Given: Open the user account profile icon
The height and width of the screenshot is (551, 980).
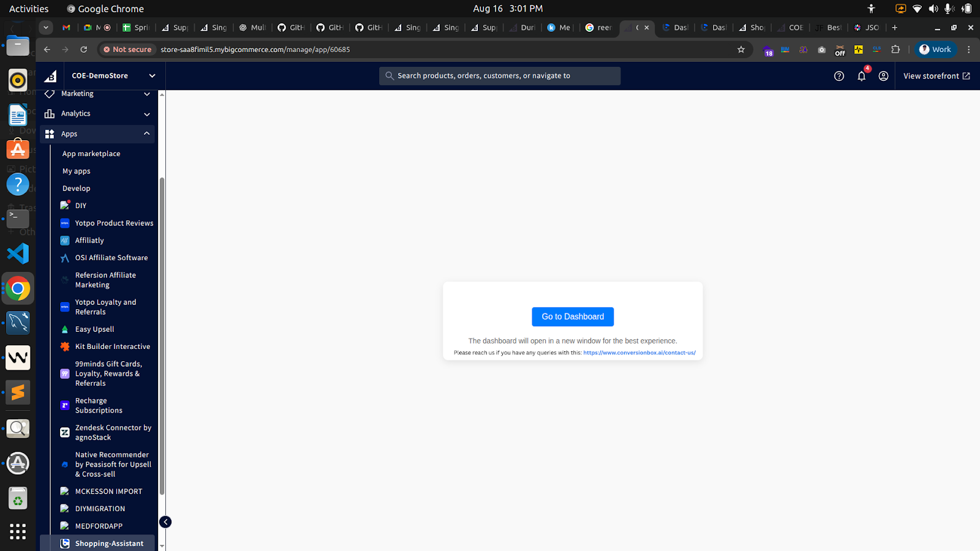Looking at the screenshot, I should 883,76.
